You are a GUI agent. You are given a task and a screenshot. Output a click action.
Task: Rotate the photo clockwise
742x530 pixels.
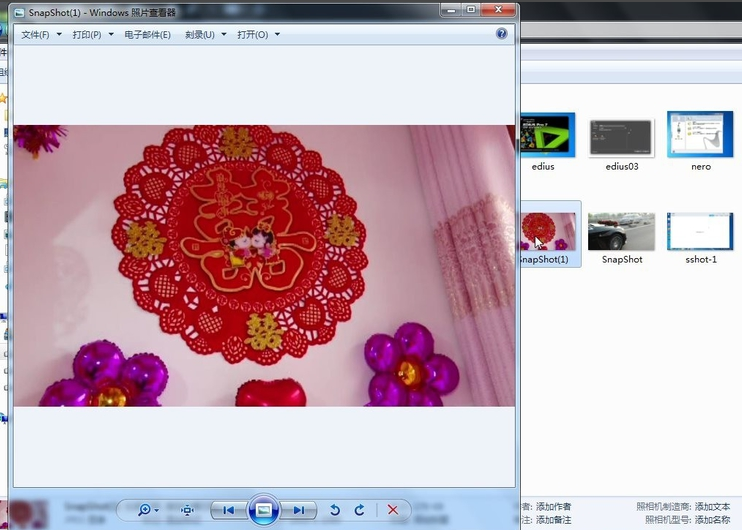point(359,510)
